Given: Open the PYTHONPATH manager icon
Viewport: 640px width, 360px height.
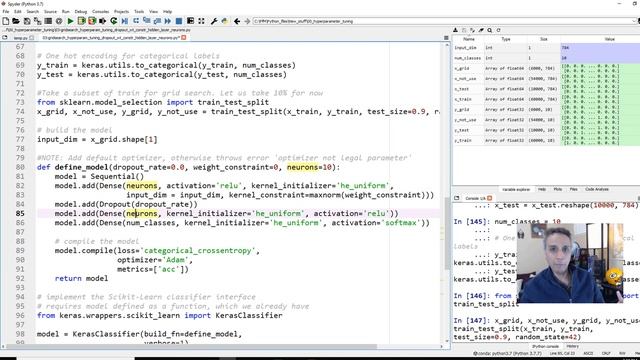Looking at the screenshot, I should (x=224, y=21).
